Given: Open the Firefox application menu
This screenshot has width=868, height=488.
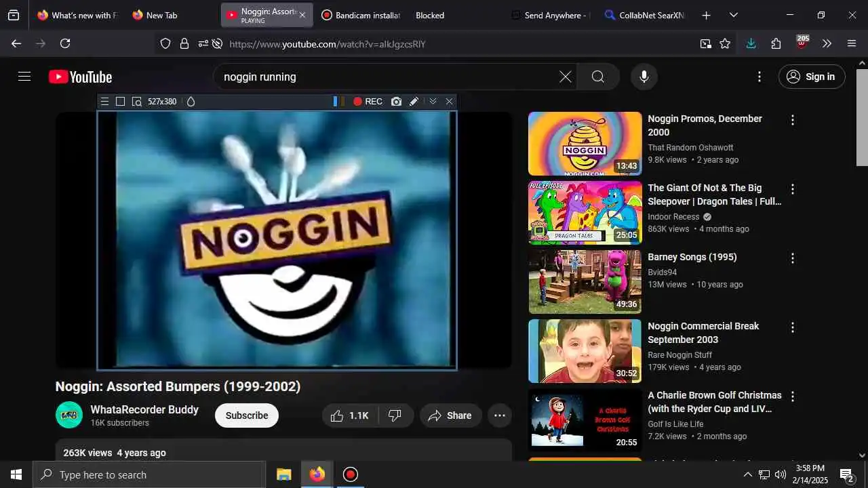Looking at the screenshot, I should (852, 43).
